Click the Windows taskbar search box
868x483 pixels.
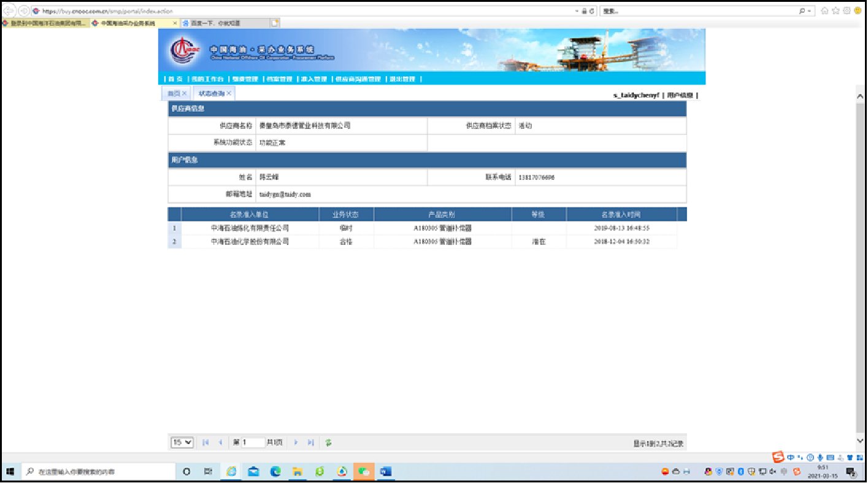pos(98,472)
